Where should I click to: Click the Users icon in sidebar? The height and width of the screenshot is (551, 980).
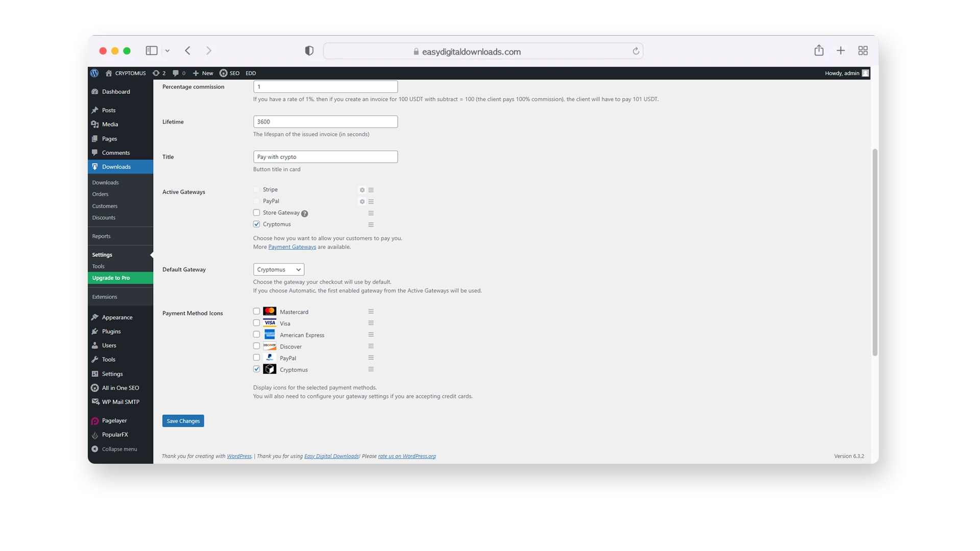[x=94, y=345]
